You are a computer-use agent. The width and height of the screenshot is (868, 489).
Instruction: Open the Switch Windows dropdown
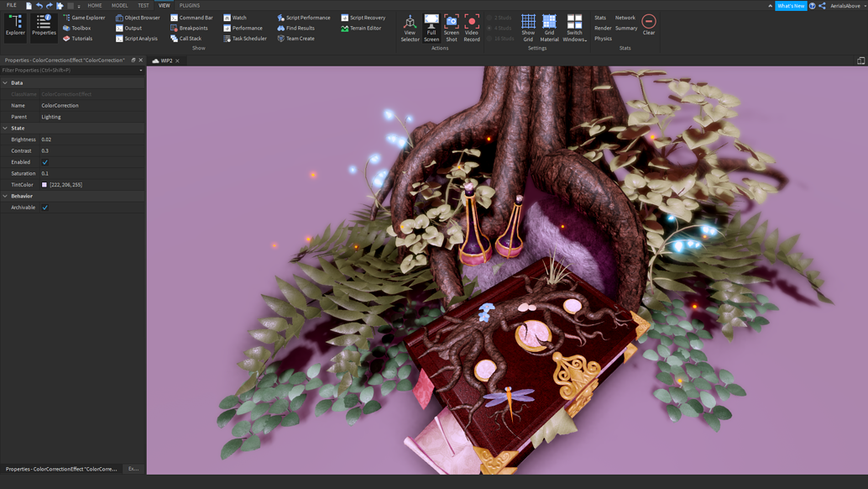(574, 28)
